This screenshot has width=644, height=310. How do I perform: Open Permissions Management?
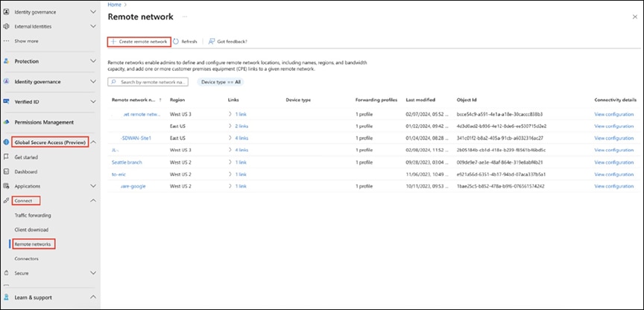tap(44, 122)
